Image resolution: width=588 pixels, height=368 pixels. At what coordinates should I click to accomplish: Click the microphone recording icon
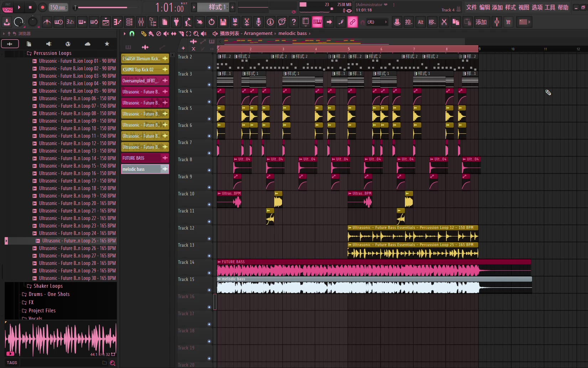pyautogui.click(x=259, y=22)
